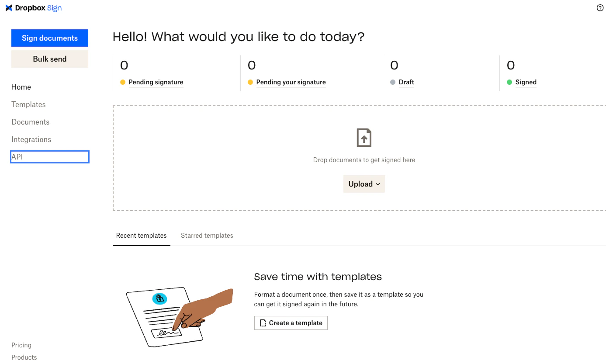The image size is (606, 364).
Task: Open Templates in the sidebar
Action: (28, 104)
